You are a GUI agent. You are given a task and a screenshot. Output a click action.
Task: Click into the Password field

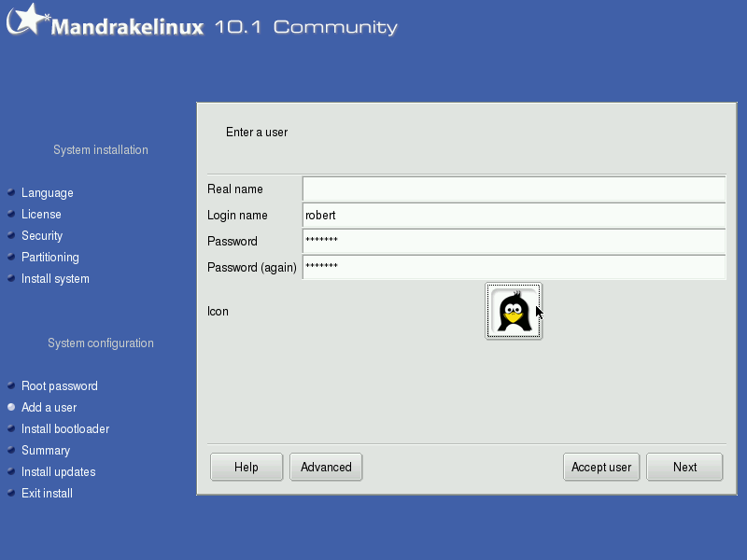(x=514, y=242)
